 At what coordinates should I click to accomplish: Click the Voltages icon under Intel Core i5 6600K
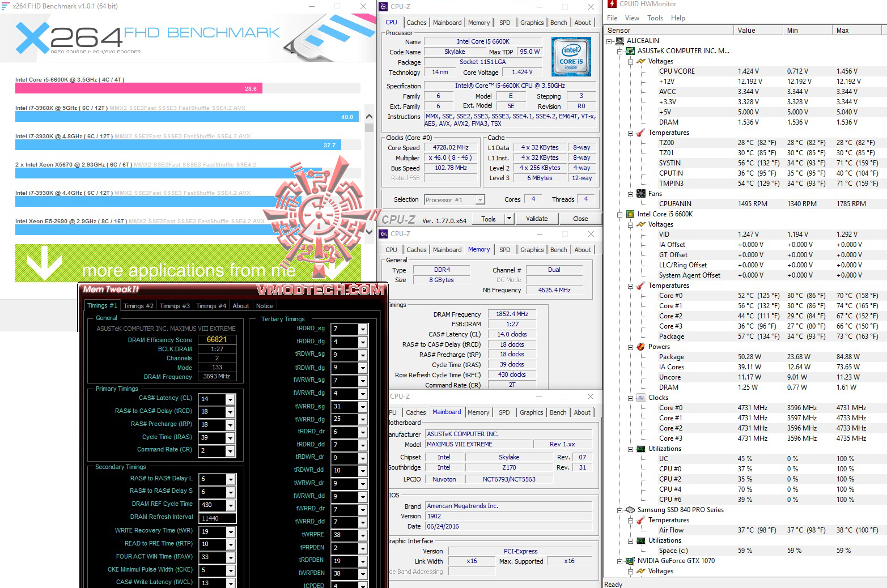click(641, 224)
